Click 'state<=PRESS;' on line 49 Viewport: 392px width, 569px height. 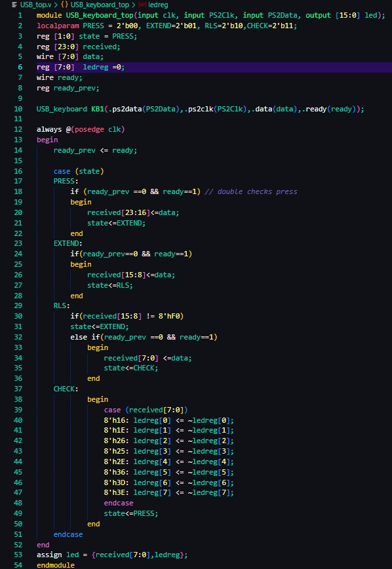tap(131, 513)
